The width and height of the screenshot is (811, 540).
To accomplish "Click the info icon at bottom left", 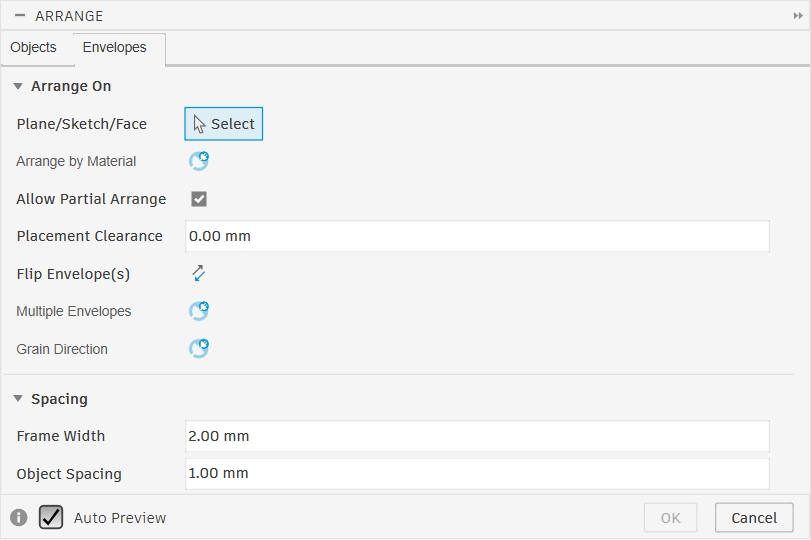I will [19, 518].
